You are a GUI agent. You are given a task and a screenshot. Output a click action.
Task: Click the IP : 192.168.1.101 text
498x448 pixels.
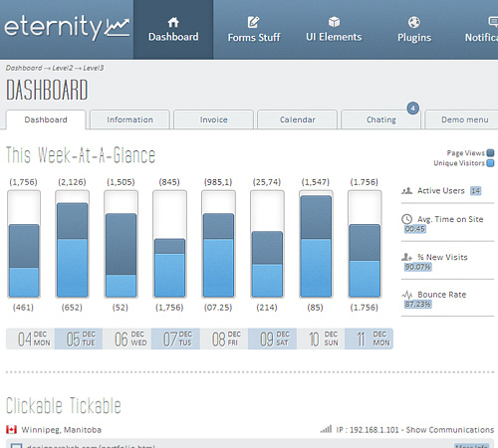368,430
